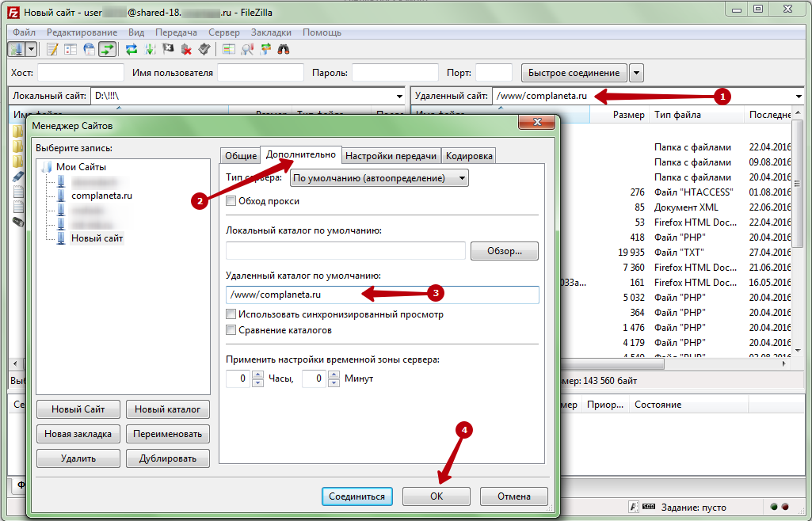Open the Передача menu

click(176, 32)
